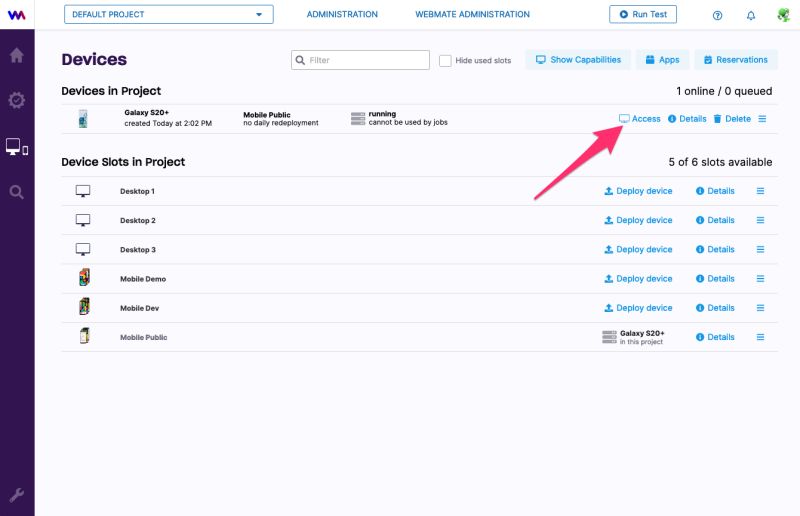Click the Mobile Dev phone icon
Viewport: 800px width, 516px height.
point(84,307)
